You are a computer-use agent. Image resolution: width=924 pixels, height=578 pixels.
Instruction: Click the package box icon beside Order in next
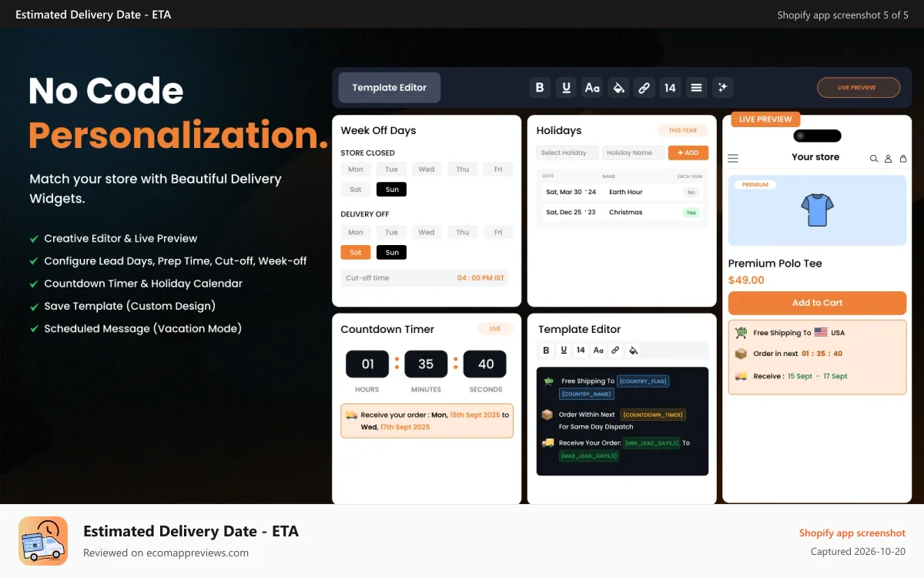(x=741, y=354)
